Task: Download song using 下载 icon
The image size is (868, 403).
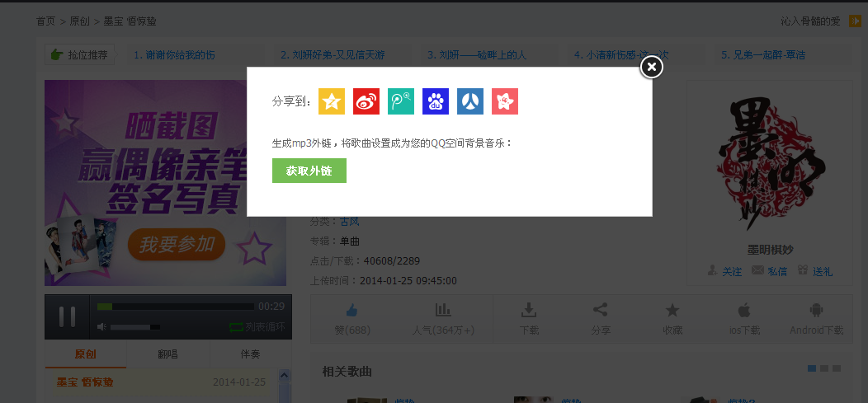Action: [529, 318]
